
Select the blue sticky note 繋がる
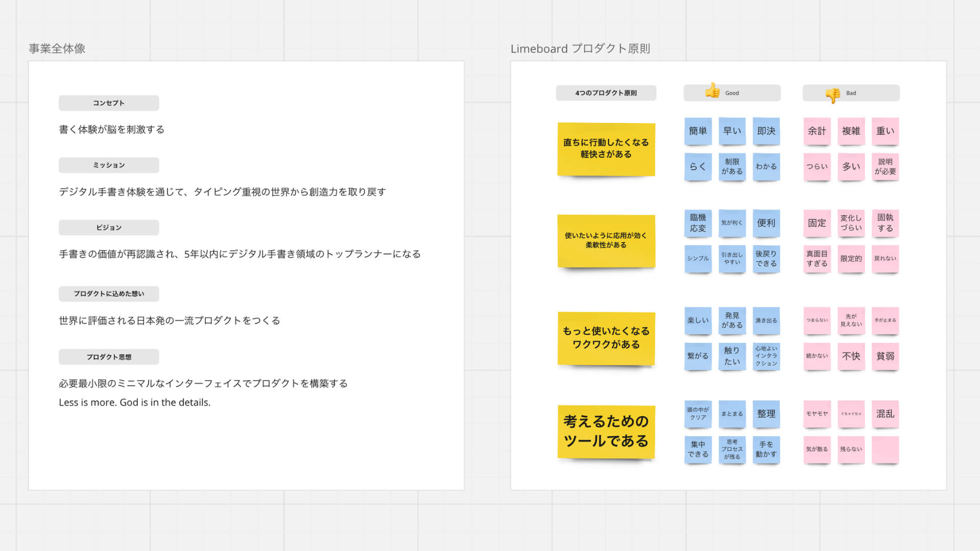(x=698, y=356)
